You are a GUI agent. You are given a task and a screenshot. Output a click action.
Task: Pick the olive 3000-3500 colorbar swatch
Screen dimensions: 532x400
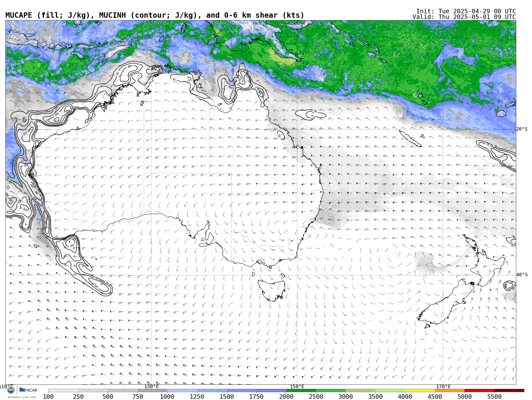[360, 391]
